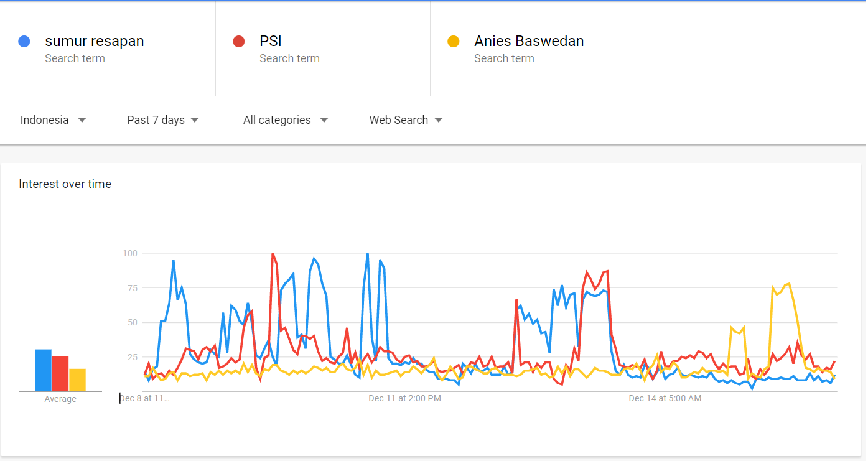Click the red dot beside PSI

point(239,42)
